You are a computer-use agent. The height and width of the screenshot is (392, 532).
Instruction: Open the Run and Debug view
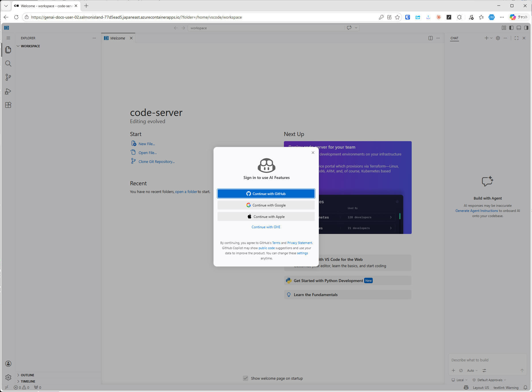tap(8, 91)
